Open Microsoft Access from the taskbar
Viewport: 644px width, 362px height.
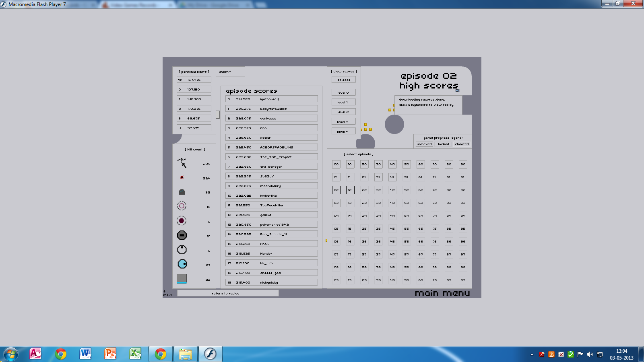pyautogui.click(x=35, y=354)
